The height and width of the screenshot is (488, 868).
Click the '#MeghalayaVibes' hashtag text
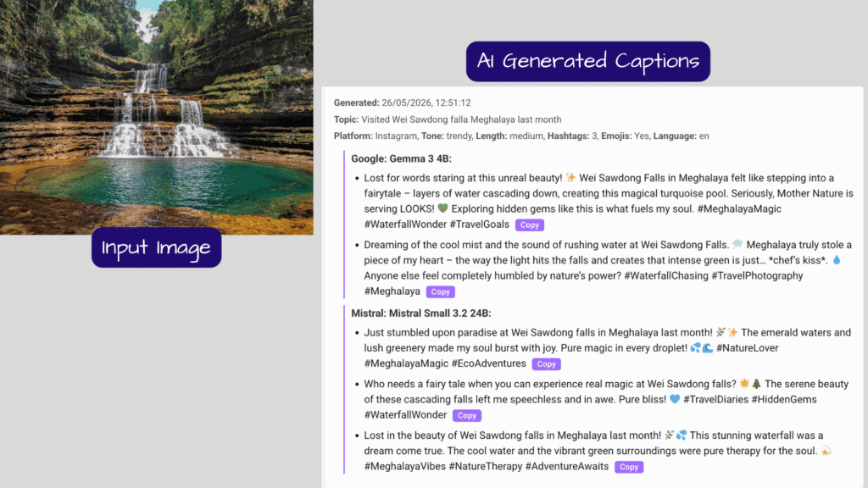point(404,467)
